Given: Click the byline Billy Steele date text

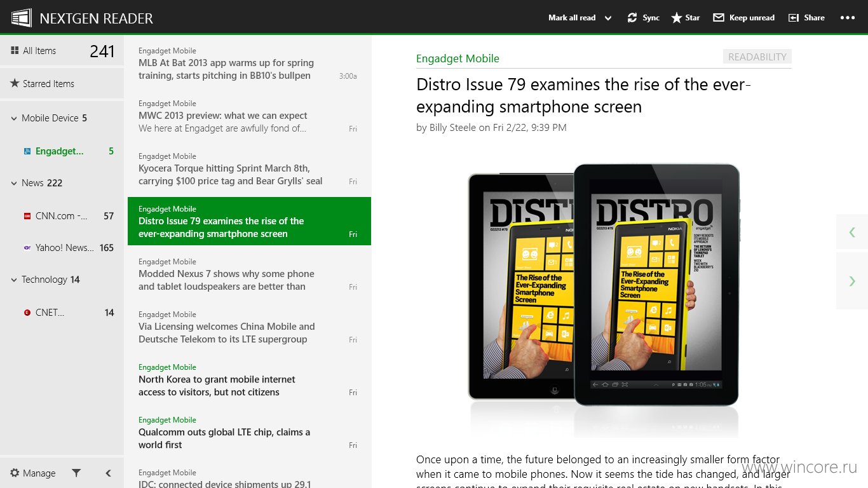Looking at the screenshot, I should 491,128.
